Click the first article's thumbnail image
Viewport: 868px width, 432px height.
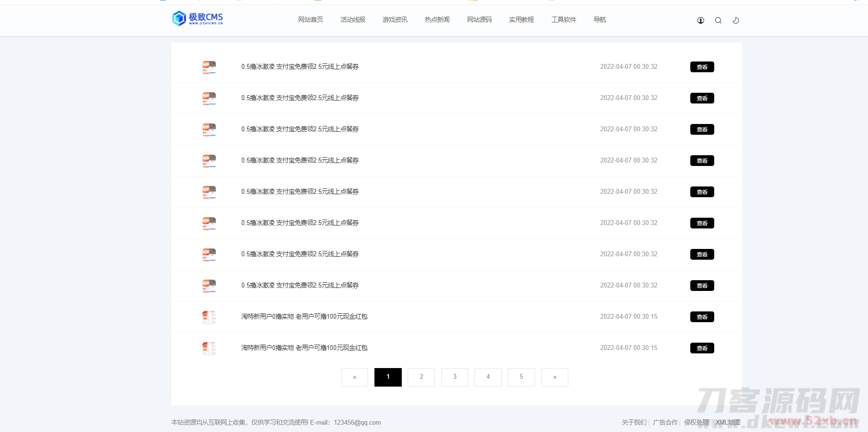[x=209, y=67]
